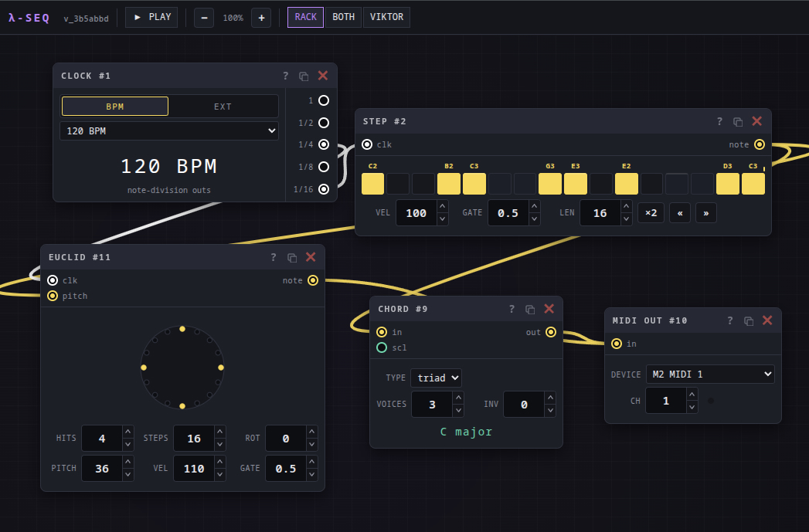Click the λ-SEQ app logo
This screenshot has width=809, height=532.
[29, 18]
